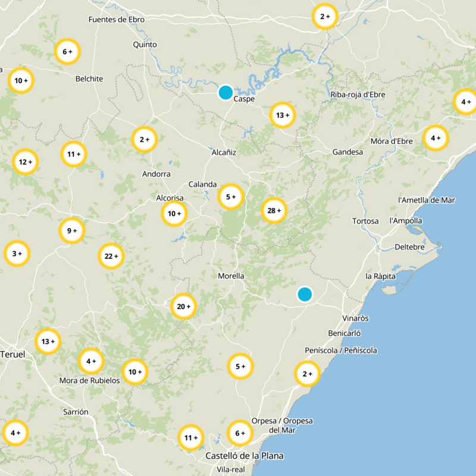Click the Castelló de la Plana label

tap(245, 456)
